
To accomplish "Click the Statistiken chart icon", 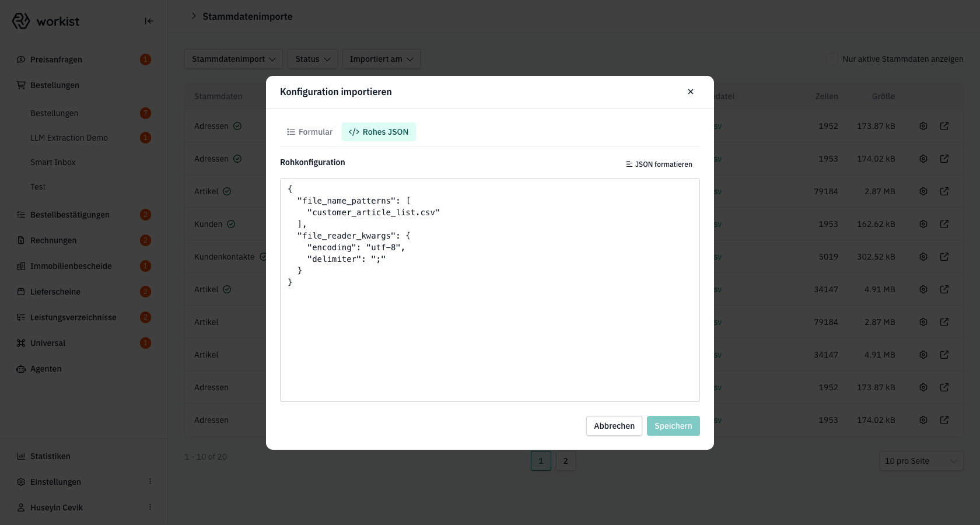I will 21,456.
